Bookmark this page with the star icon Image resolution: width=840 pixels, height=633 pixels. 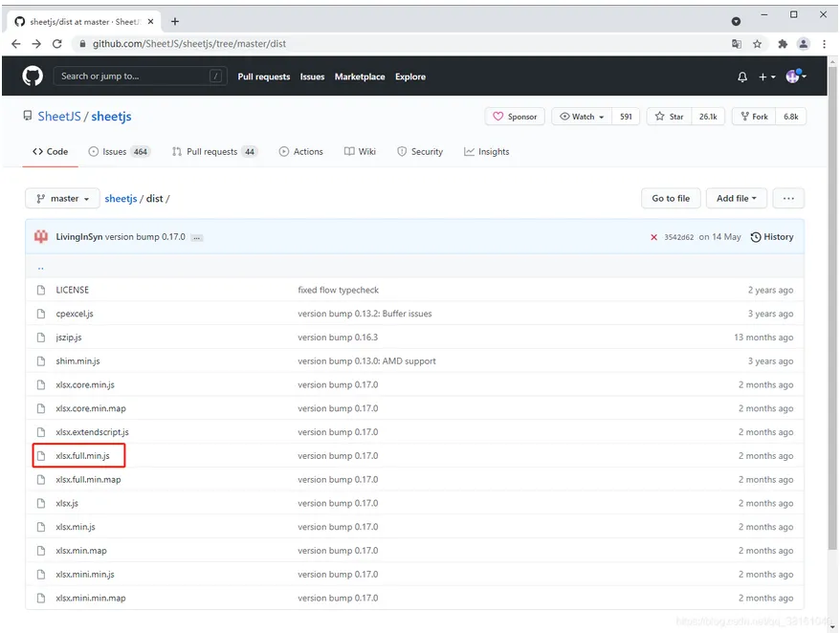(757, 44)
